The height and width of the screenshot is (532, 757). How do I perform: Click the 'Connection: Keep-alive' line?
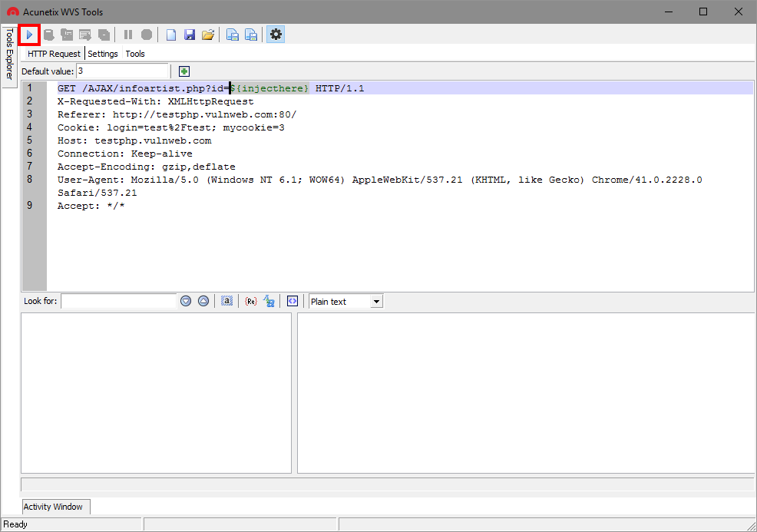124,154
